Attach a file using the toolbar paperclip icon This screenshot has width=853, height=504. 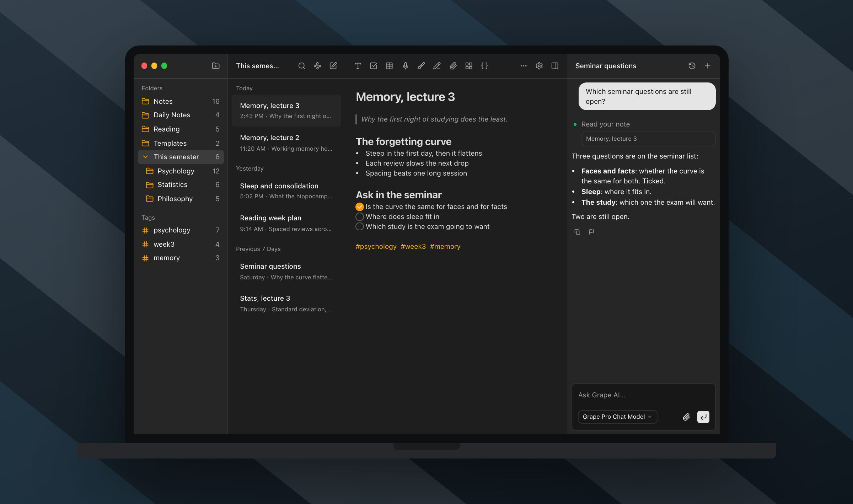coord(453,66)
